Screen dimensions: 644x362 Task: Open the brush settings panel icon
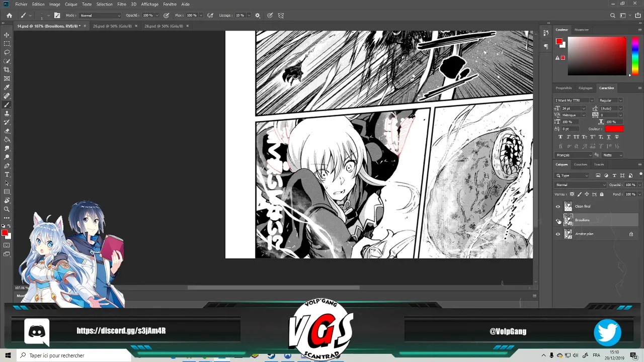(x=57, y=16)
